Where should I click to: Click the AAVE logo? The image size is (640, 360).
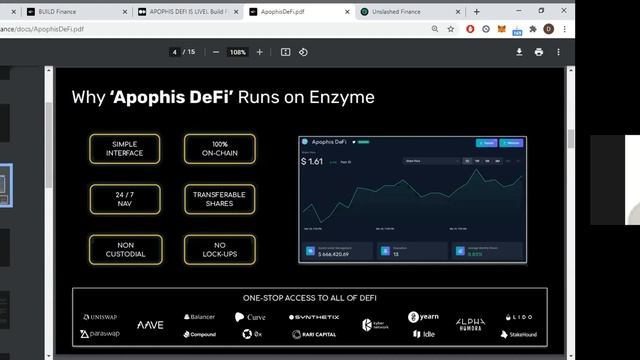pyautogui.click(x=150, y=325)
